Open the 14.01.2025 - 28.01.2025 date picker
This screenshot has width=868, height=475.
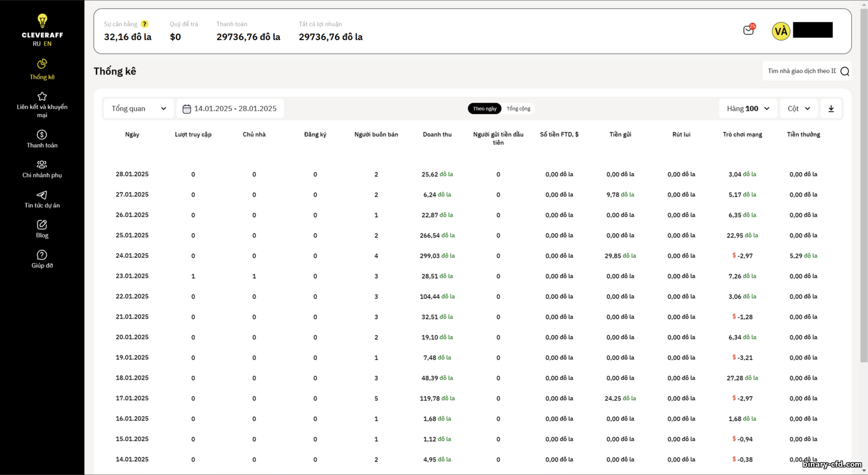click(x=230, y=108)
